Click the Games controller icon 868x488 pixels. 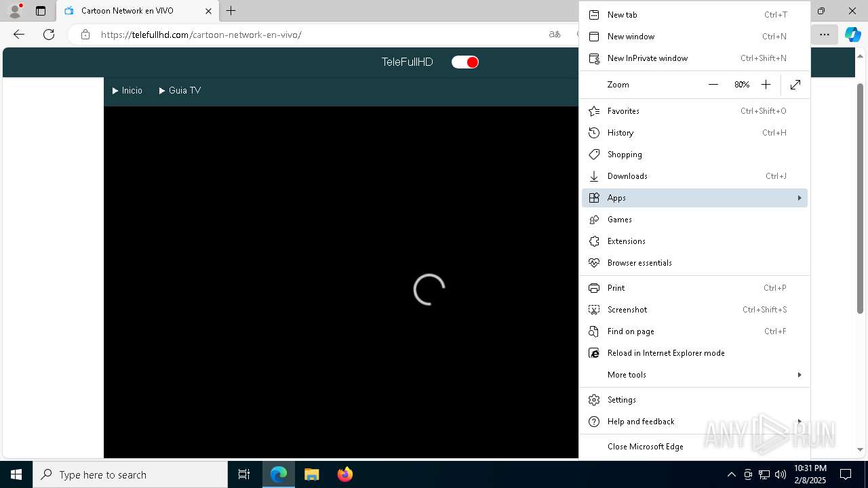(594, 220)
